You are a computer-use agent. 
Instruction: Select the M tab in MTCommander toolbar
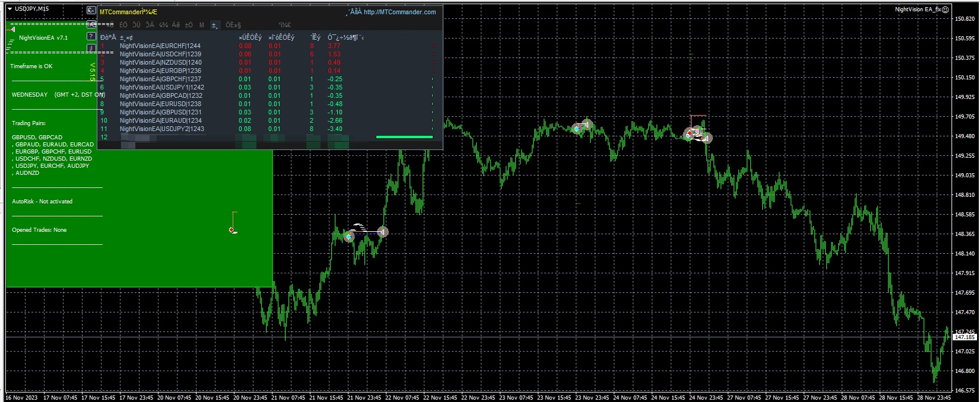(x=202, y=25)
